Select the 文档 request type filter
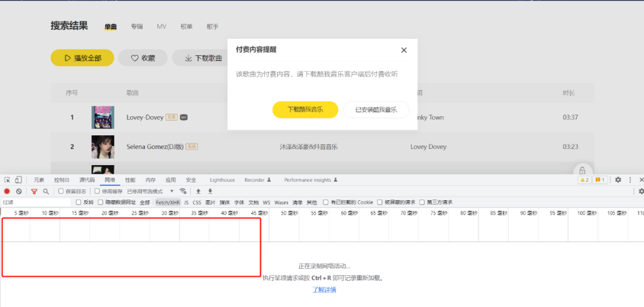 click(x=253, y=202)
